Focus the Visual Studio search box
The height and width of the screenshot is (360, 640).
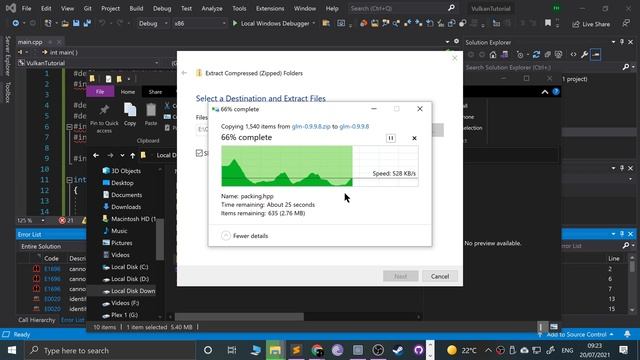(402, 8)
